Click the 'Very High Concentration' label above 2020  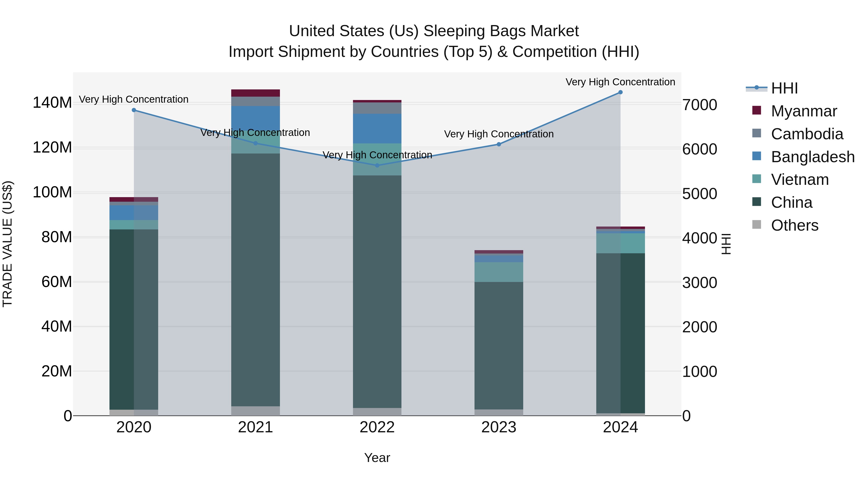[134, 99]
